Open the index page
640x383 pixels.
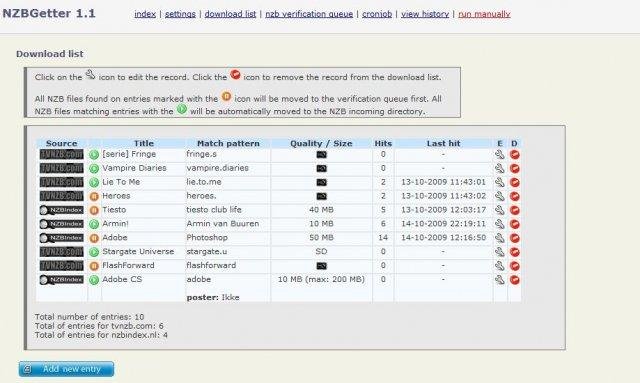click(145, 14)
